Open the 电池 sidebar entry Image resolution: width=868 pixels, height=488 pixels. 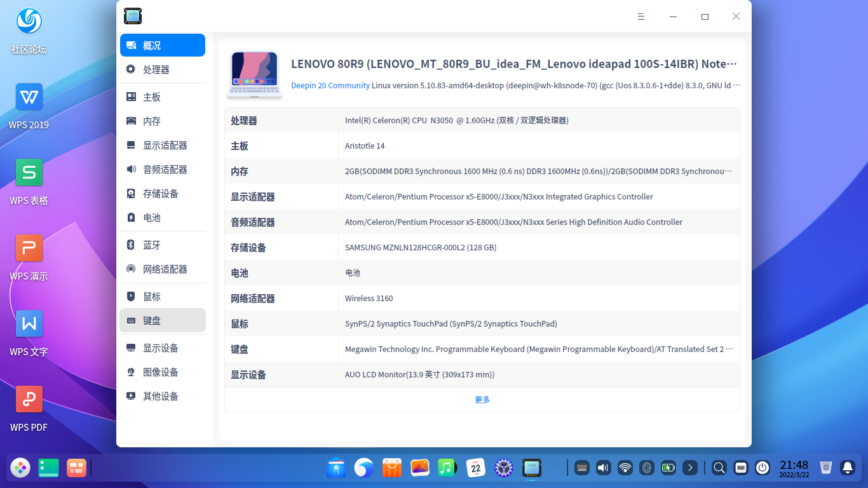click(163, 218)
